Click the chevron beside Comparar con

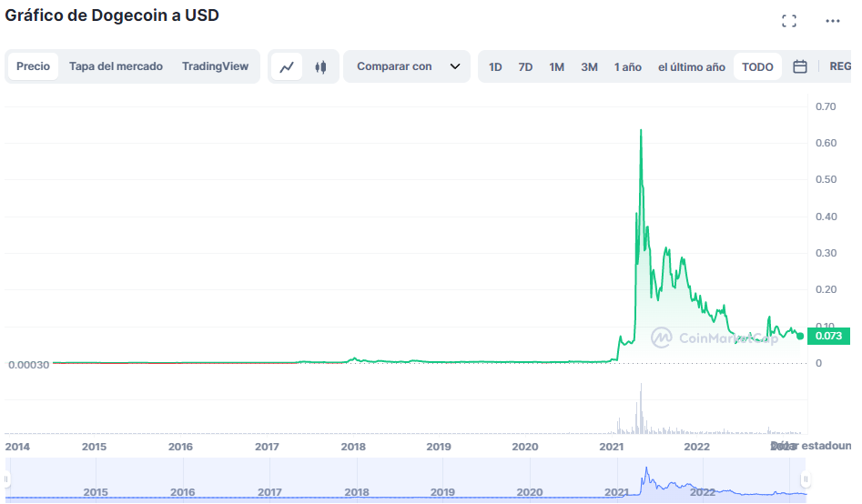click(x=455, y=66)
